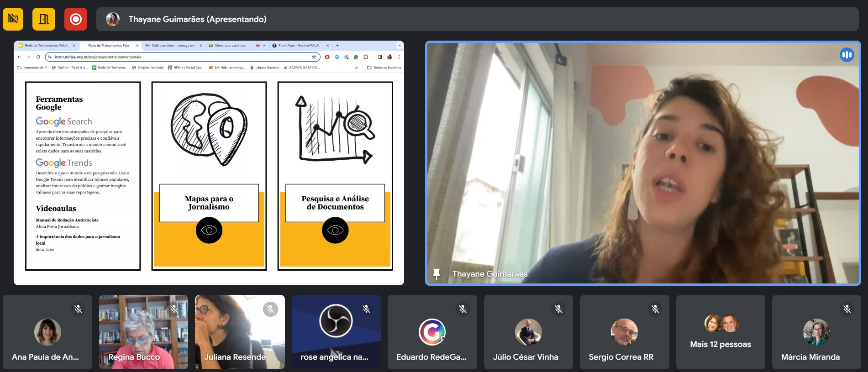The width and height of the screenshot is (868, 372).
Task: Open the Todos os favoritos folder
Action: click(x=384, y=68)
